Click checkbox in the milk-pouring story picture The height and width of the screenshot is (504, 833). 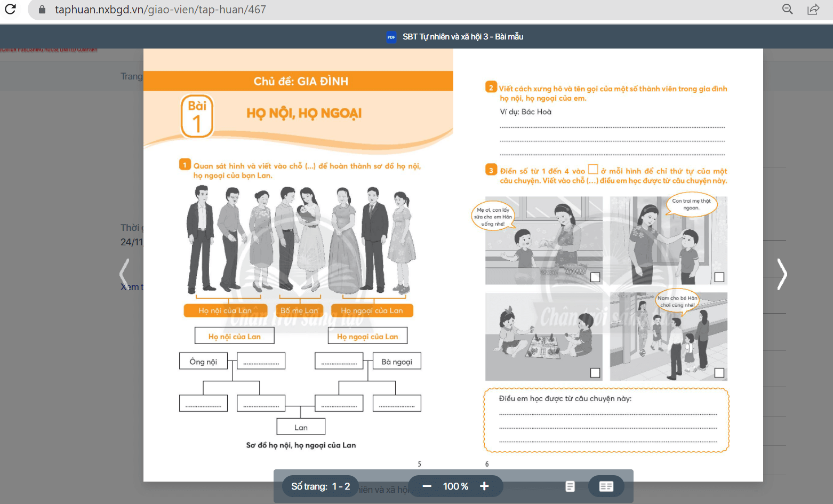595,277
